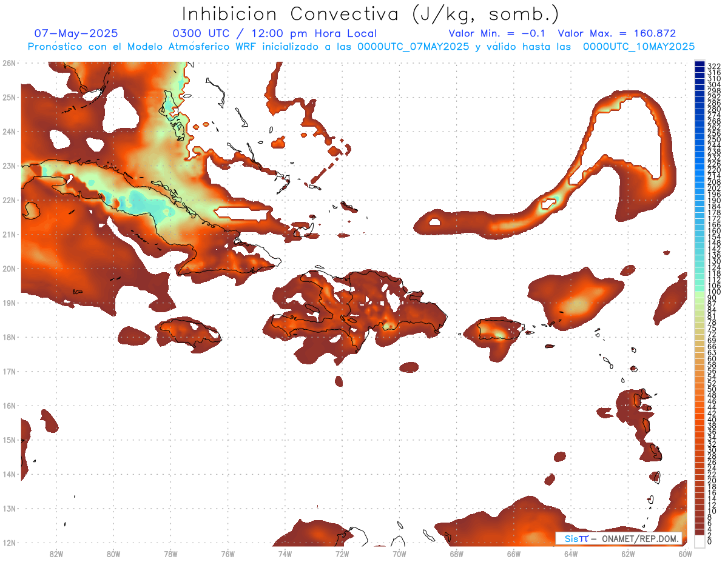The image size is (728, 562).
Task: Click the 82W longitude label
Action: click(x=56, y=554)
